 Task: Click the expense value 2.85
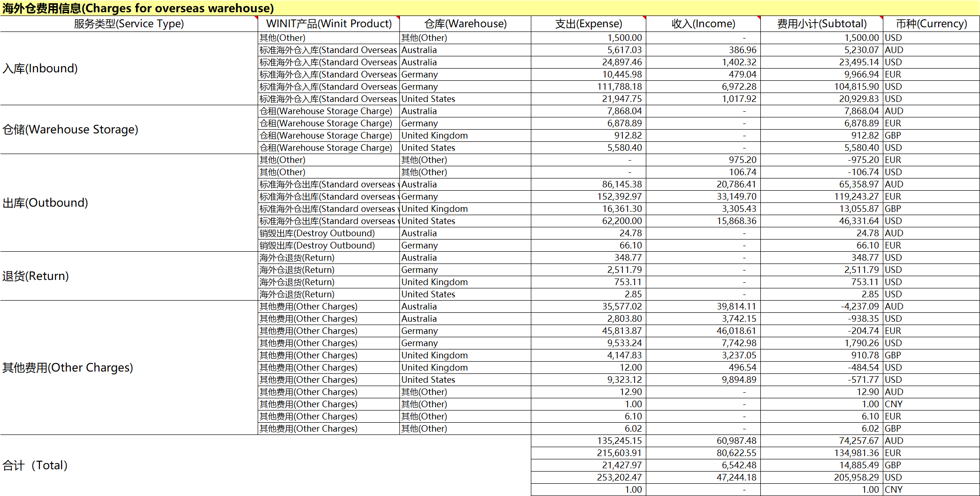click(x=589, y=294)
